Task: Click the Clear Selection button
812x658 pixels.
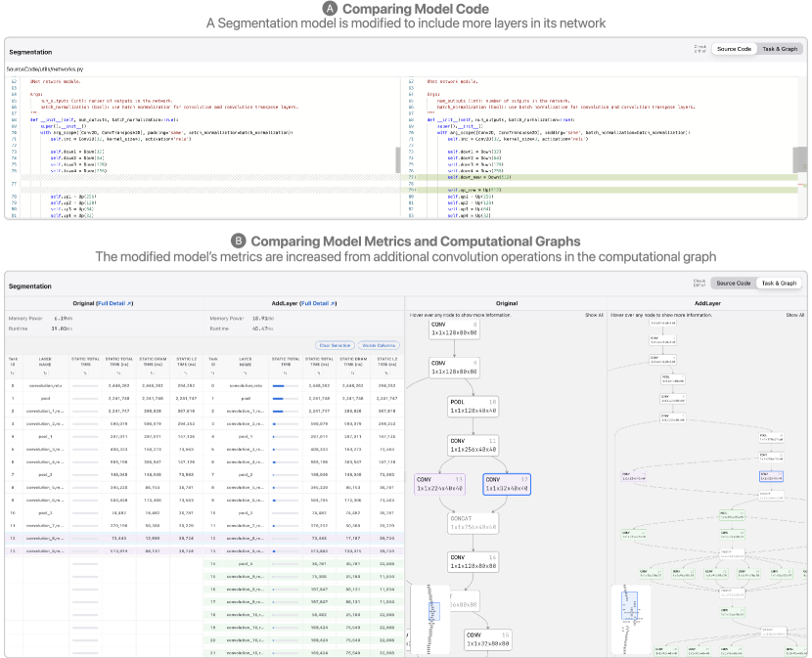Action: coord(335,345)
